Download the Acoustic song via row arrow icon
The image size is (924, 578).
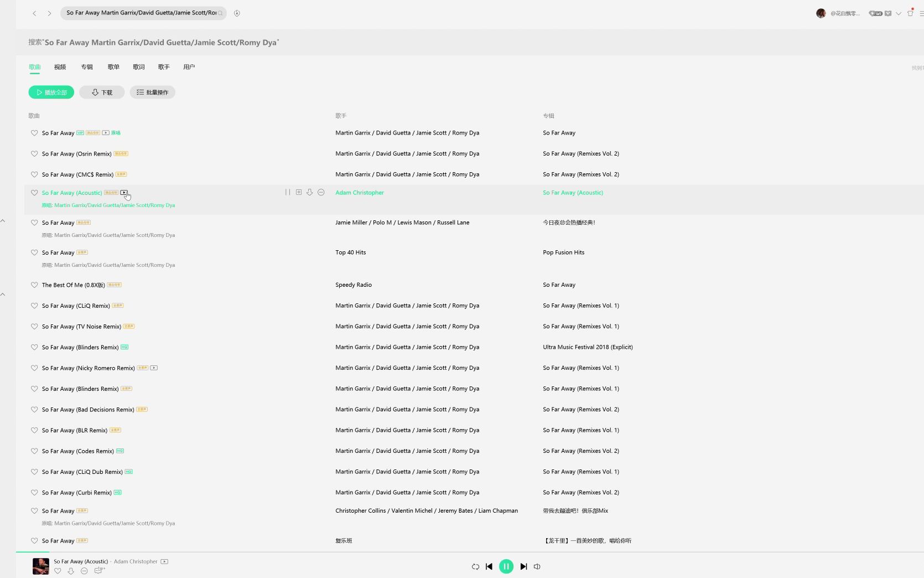pyautogui.click(x=310, y=193)
